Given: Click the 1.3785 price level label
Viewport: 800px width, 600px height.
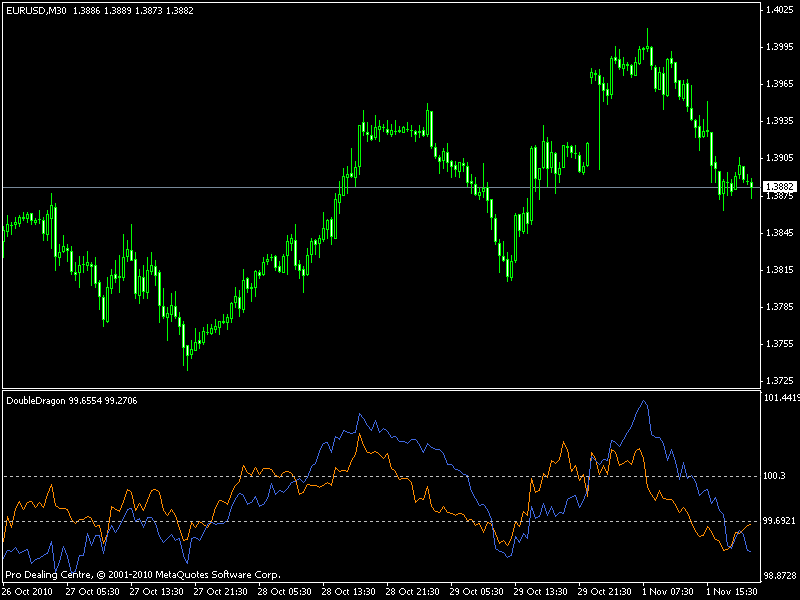Looking at the screenshot, I should click(779, 307).
